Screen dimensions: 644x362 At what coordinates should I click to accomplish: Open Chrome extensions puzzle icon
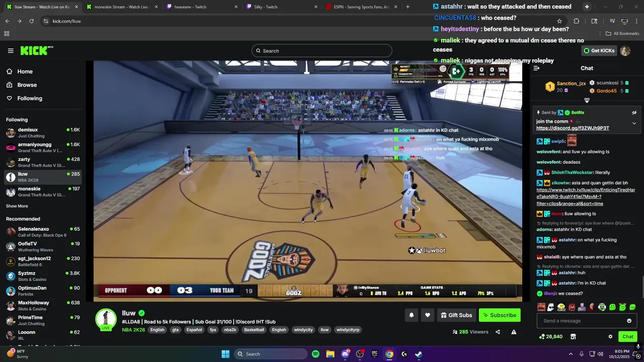577,21
